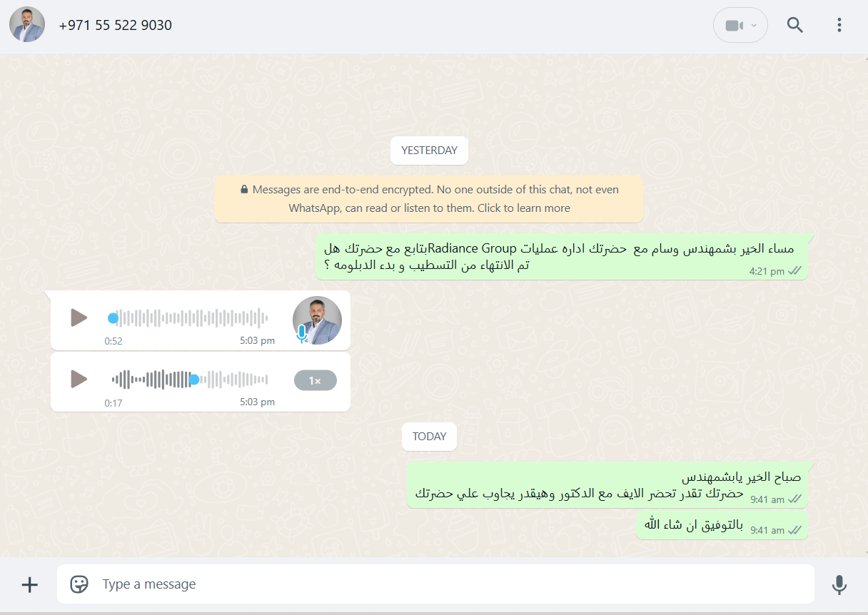
Task: Play the 0:52 voice message
Action: click(x=79, y=318)
